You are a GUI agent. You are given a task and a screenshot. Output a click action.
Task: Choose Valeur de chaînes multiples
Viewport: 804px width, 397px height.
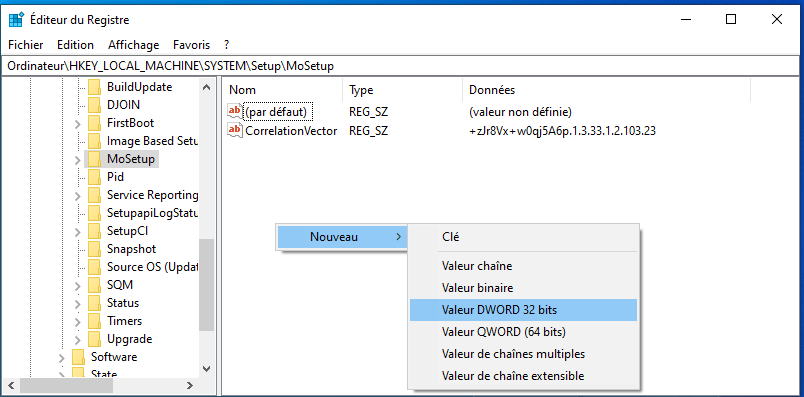523,354
